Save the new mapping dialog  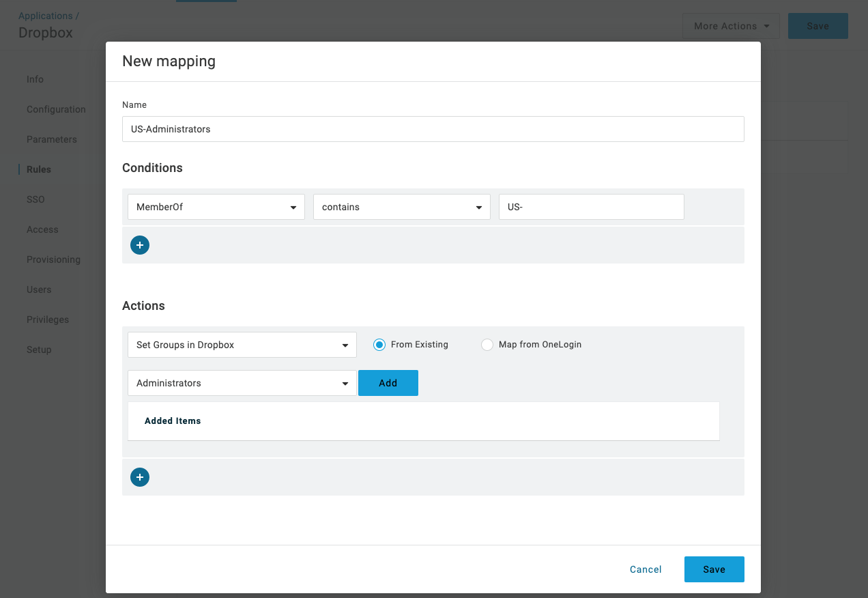(x=714, y=569)
